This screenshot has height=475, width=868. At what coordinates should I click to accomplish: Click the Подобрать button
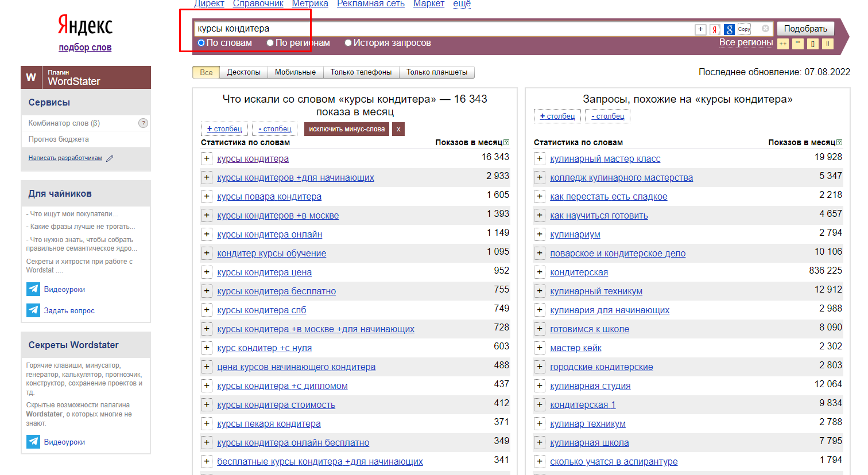(805, 29)
